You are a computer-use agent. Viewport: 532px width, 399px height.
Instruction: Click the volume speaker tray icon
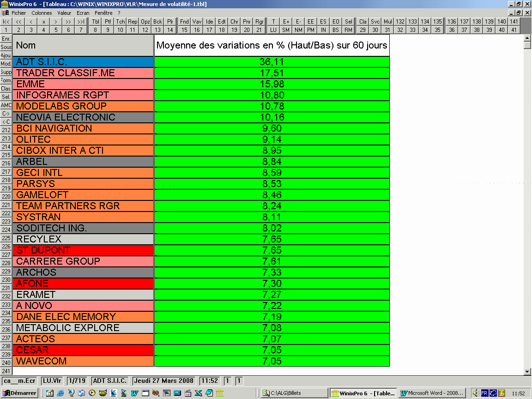(475, 393)
